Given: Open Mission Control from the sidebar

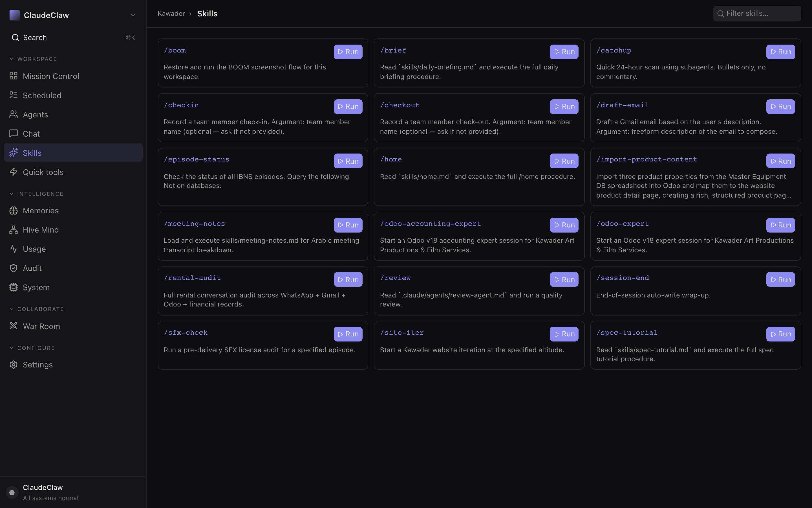Looking at the screenshot, I should click(73, 76).
